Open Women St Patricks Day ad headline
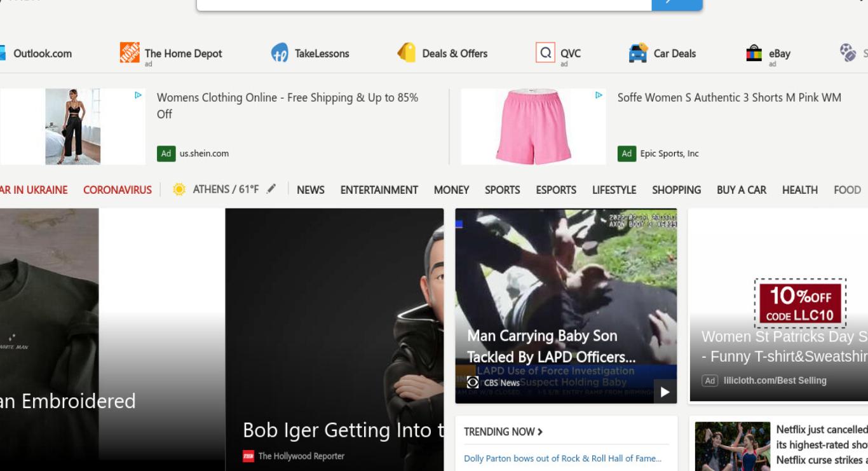This screenshot has width=868, height=471. coord(785,346)
